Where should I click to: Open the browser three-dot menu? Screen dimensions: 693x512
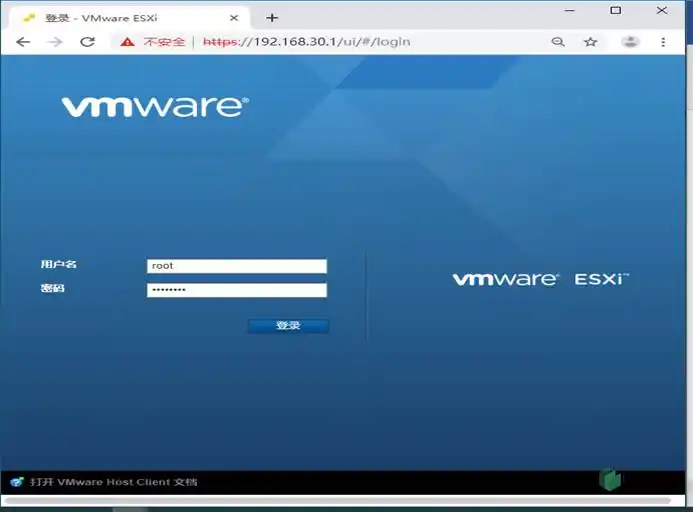[663, 42]
